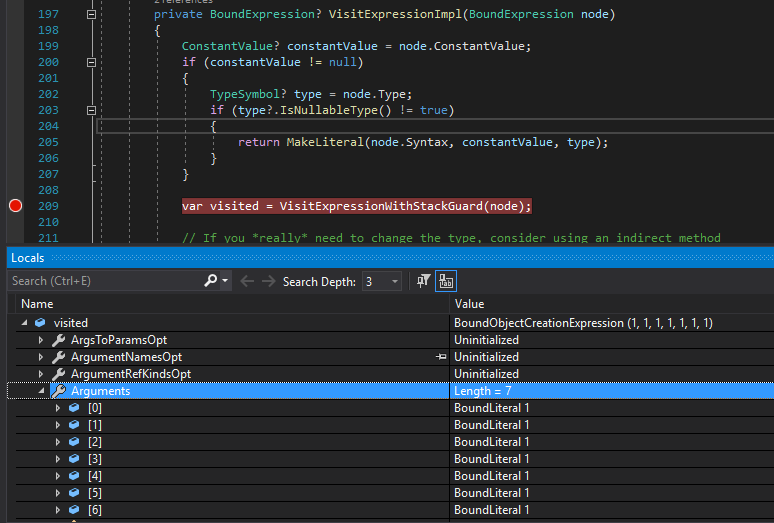The image size is (774, 523).
Task: Click the TypeSymbol? type on line 202
Action: (x=248, y=94)
